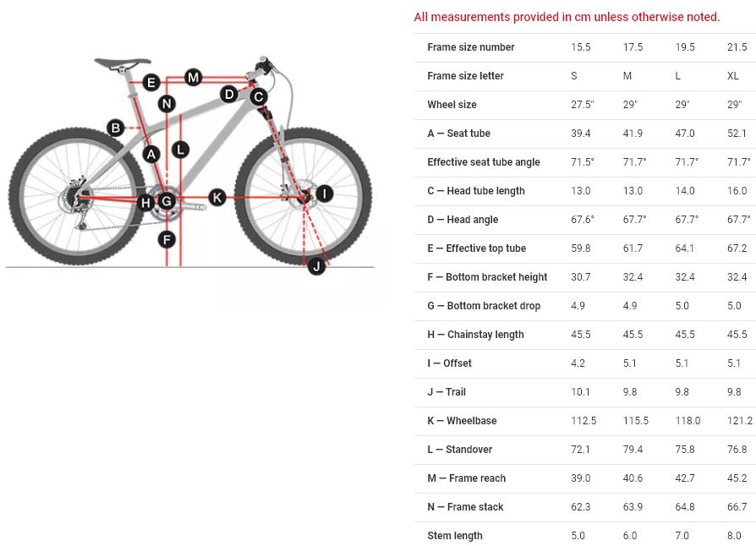This screenshot has height=546, width=756.
Task: Click the "Stem length" row label
Action: pyautogui.click(x=455, y=536)
